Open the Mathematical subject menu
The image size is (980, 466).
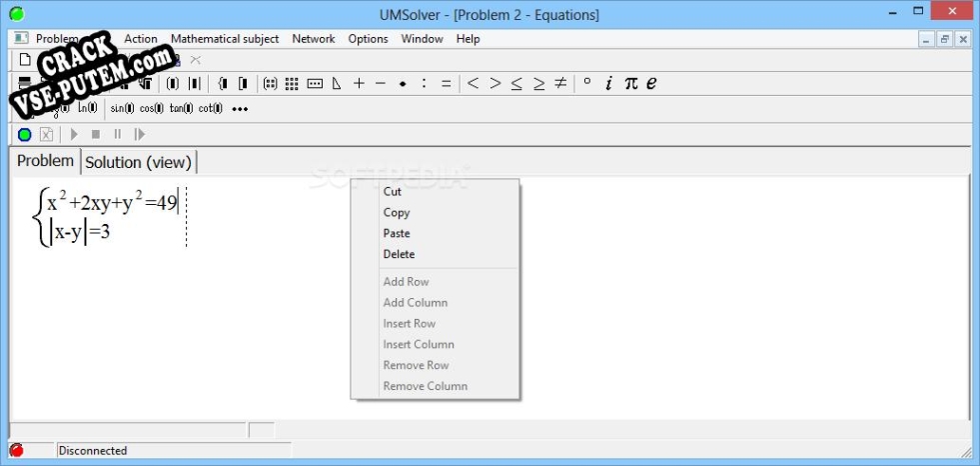[x=225, y=39]
